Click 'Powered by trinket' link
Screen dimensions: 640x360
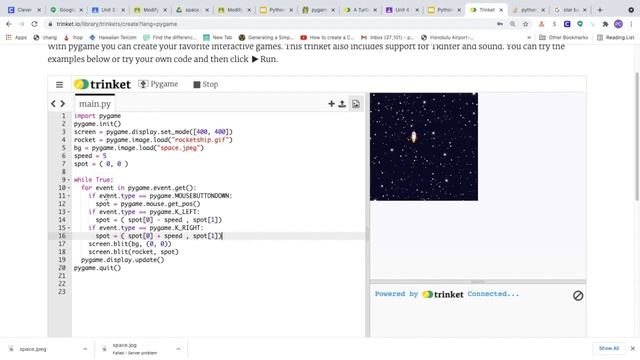[419, 294]
